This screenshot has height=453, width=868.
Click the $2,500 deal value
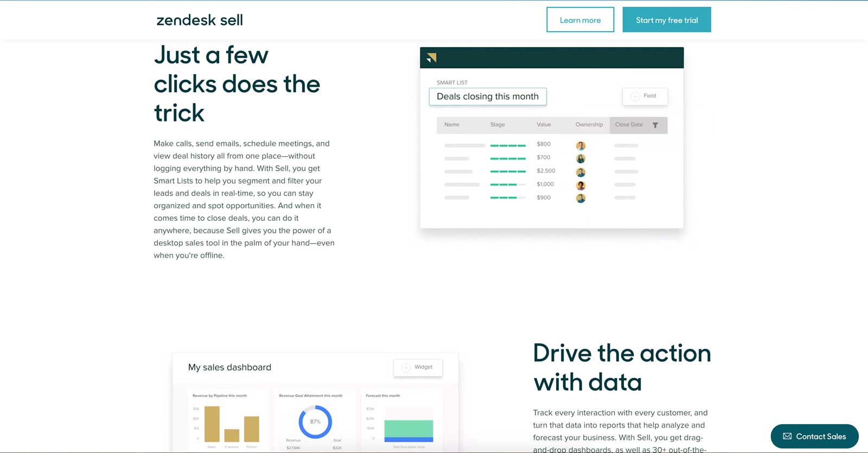546,171
